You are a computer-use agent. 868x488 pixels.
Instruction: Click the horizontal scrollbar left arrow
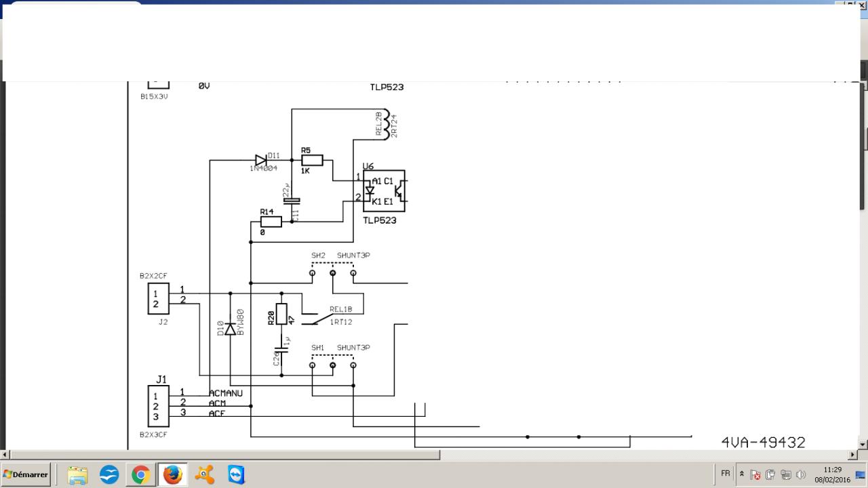[x=5, y=454]
